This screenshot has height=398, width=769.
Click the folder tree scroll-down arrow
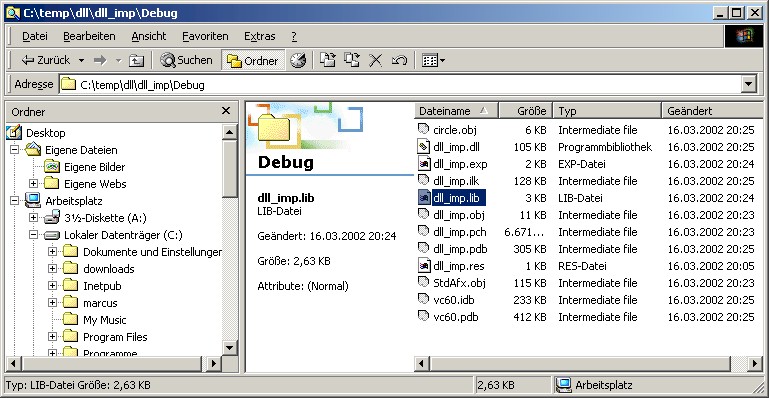(230, 348)
